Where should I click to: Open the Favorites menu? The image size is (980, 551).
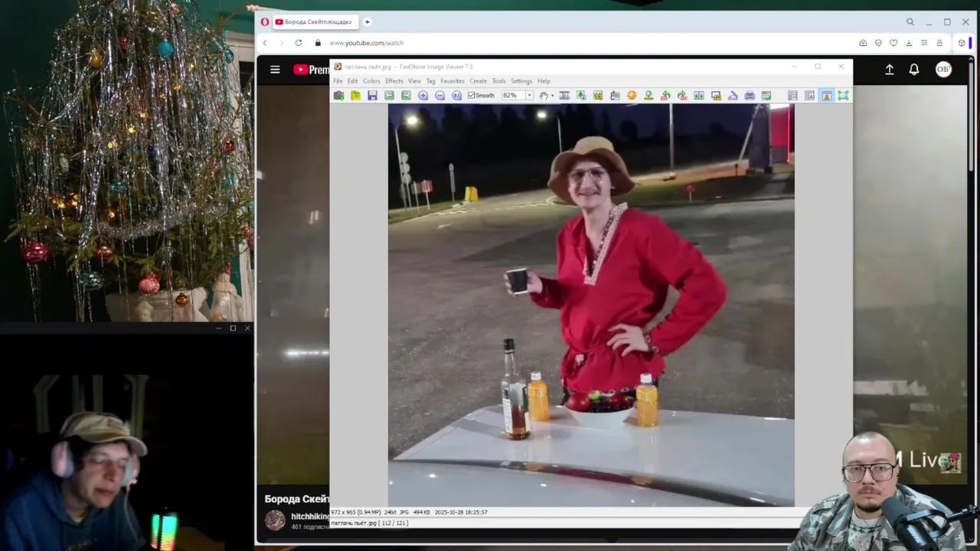click(x=452, y=81)
